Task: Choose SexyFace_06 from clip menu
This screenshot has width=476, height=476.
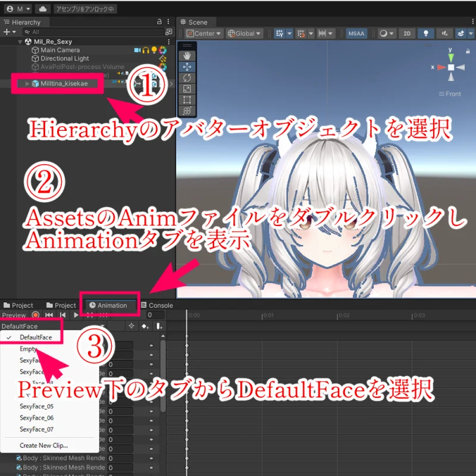Action: [36, 418]
